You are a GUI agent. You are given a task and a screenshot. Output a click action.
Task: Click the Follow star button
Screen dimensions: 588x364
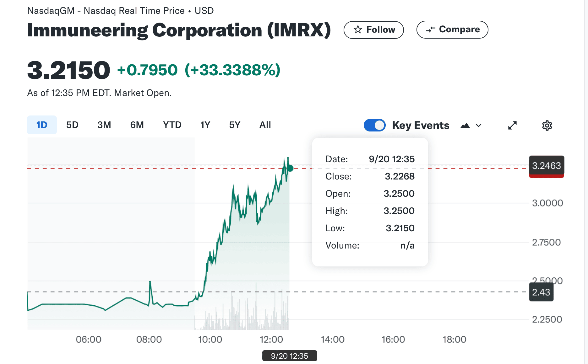point(373,30)
